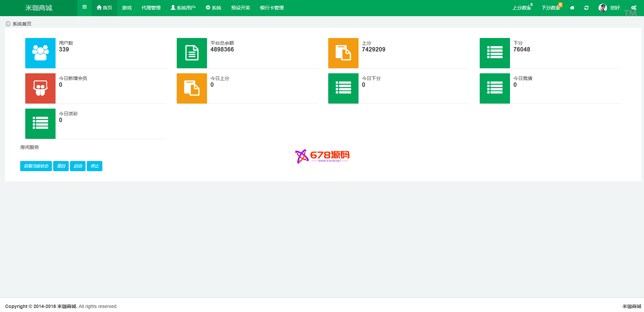Expand the 代理管理 navigation menu

coord(151,8)
